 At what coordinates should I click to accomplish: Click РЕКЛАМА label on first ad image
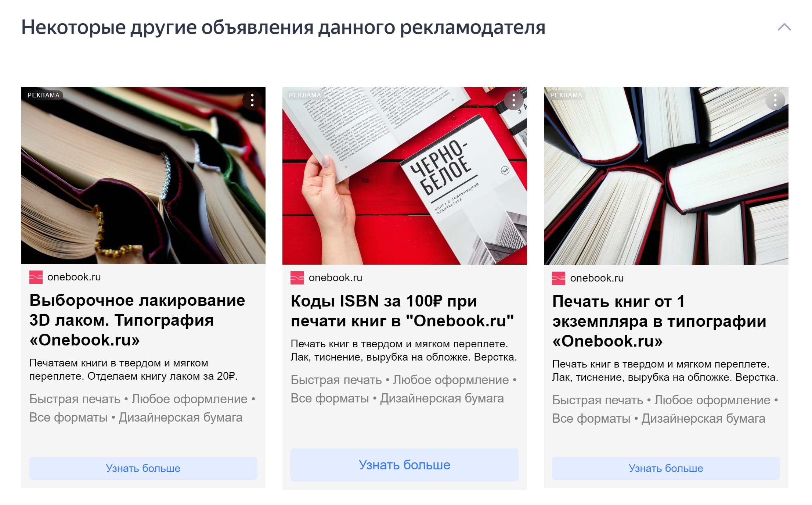click(x=43, y=95)
